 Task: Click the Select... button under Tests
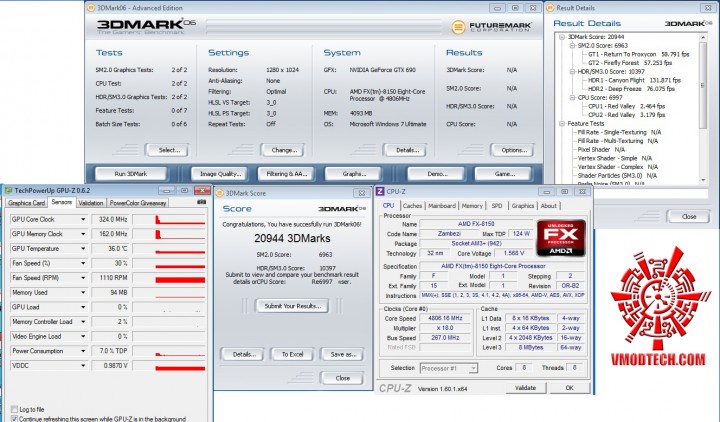169,150
